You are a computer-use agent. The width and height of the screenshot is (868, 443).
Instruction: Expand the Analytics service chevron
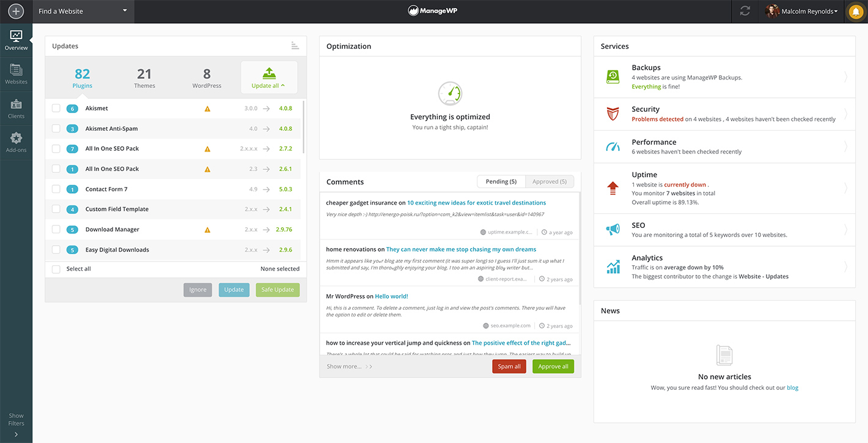(846, 266)
